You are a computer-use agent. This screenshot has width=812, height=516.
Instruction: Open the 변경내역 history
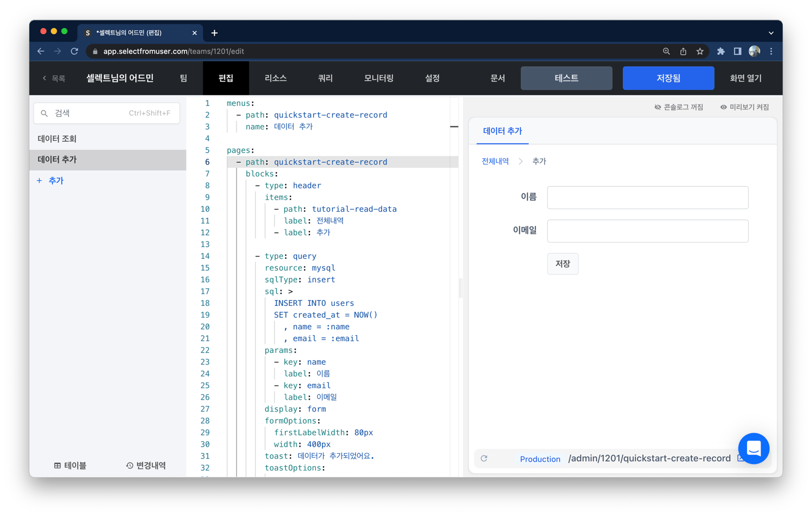pyautogui.click(x=146, y=466)
